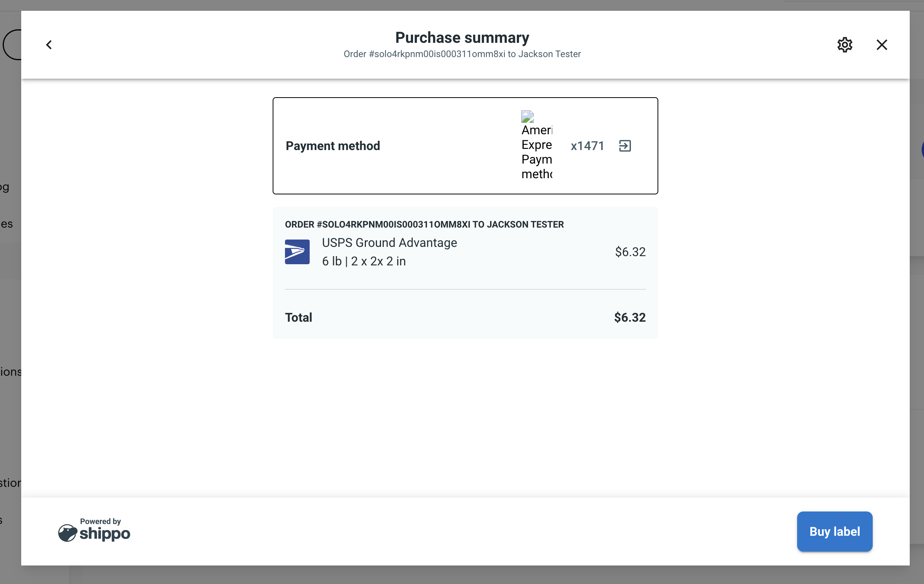Close the Purchase summary dialog

pyautogui.click(x=882, y=45)
